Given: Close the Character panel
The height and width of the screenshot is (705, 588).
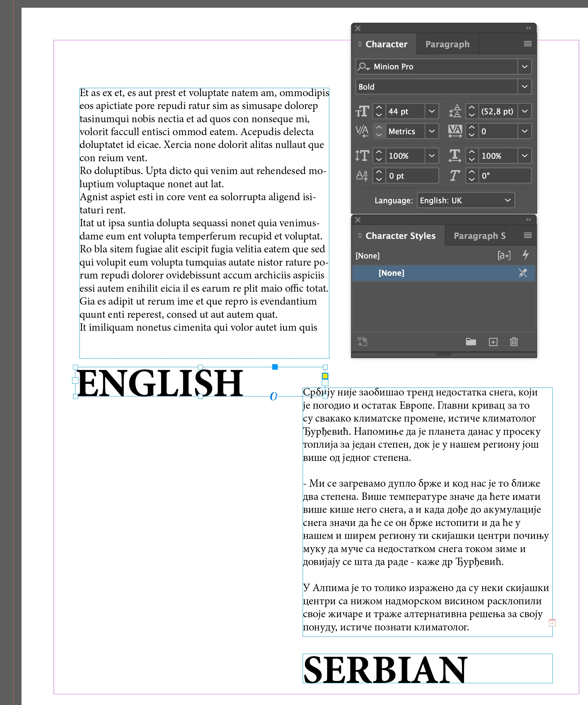Looking at the screenshot, I should (x=358, y=28).
